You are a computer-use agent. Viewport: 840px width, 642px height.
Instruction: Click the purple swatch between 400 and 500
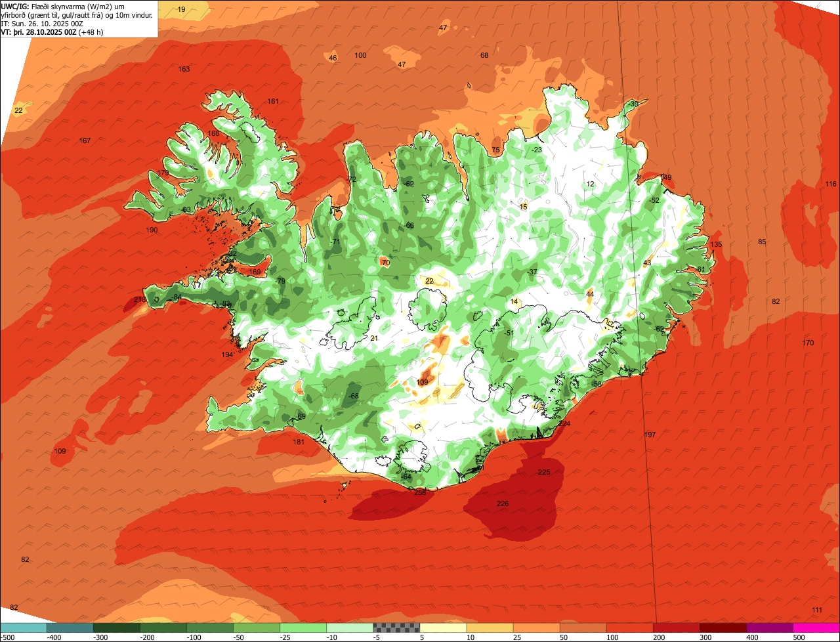click(x=769, y=628)
